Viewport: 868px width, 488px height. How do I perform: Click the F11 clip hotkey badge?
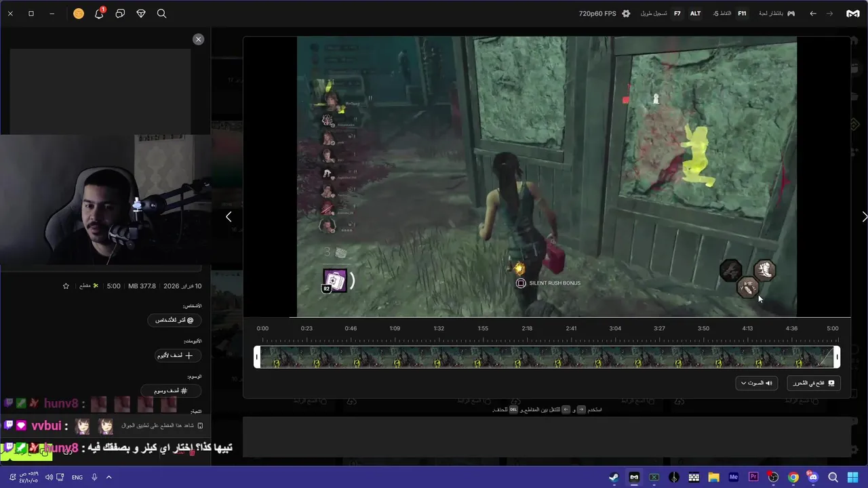click(x=742, y=14)
